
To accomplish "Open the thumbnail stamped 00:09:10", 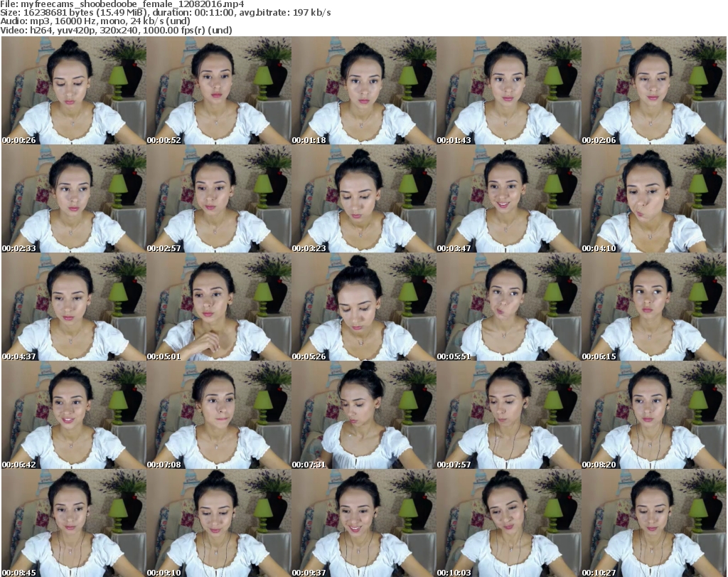I will pyautogui.click(x=219, y=523).
